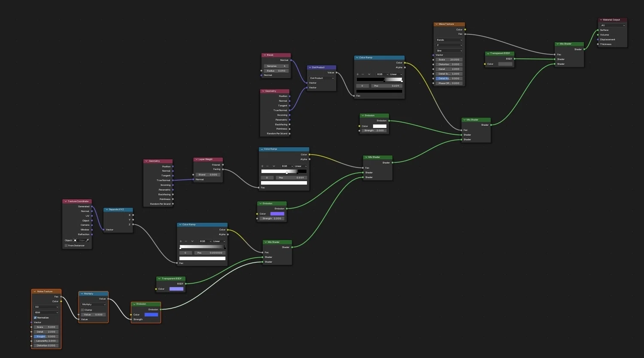Enable the From Instancer checkbox
Image resolution: width=644 pixels, height=358 pixels.
[66, 246]
